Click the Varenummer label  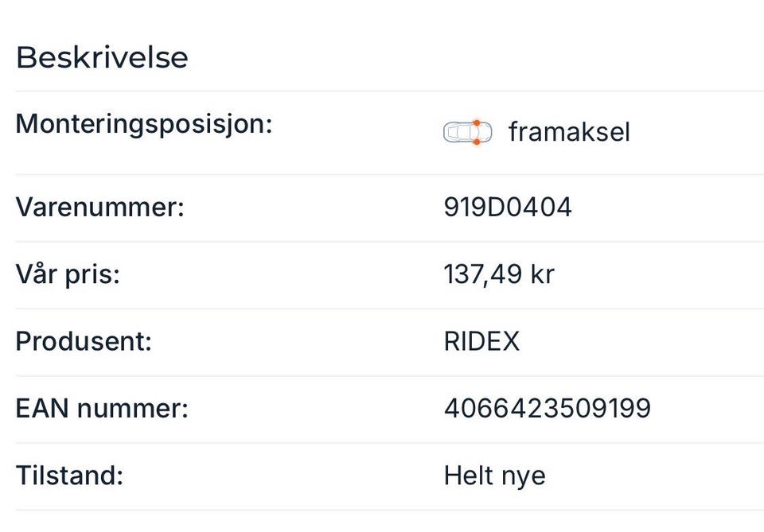coord(99,208)
